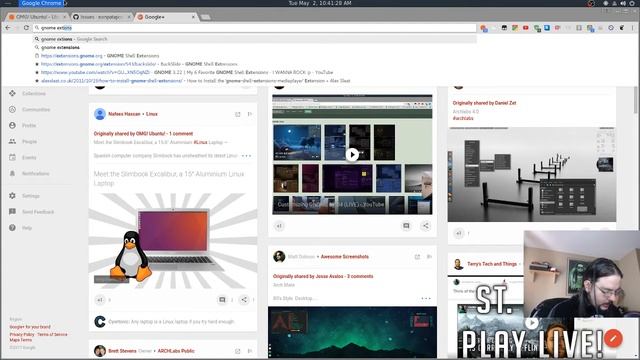Open the Linux collection link on Nafees's post
The height and width of the screenshot is (360, 640).
[x=152, y=114]
